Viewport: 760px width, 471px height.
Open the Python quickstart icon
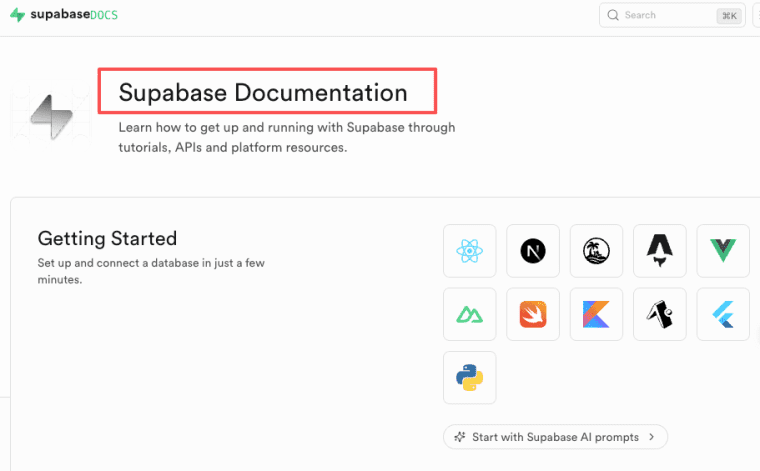pos(469,377)
